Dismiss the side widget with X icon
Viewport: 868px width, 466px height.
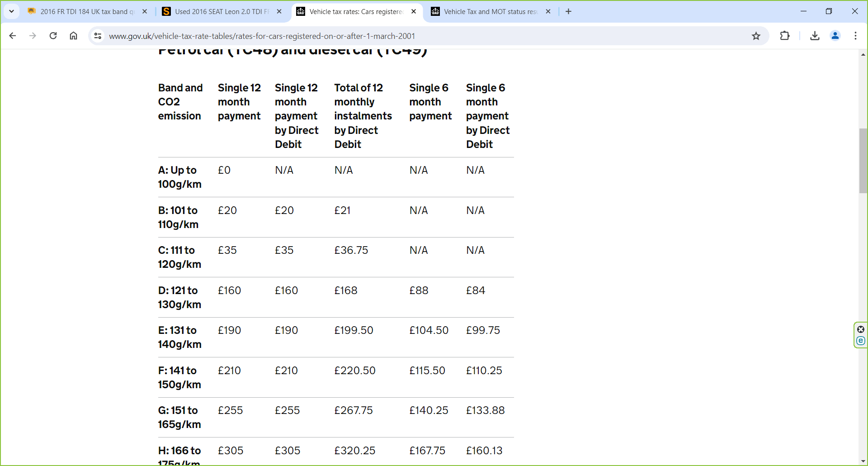coord(861,329)
